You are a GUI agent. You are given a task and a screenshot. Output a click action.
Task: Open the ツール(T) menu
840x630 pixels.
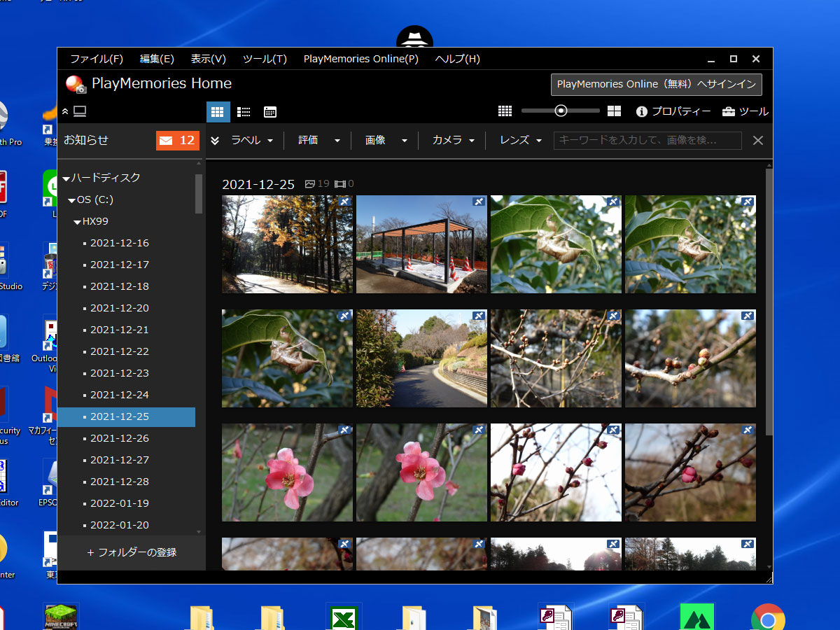(x=265, y=59)
